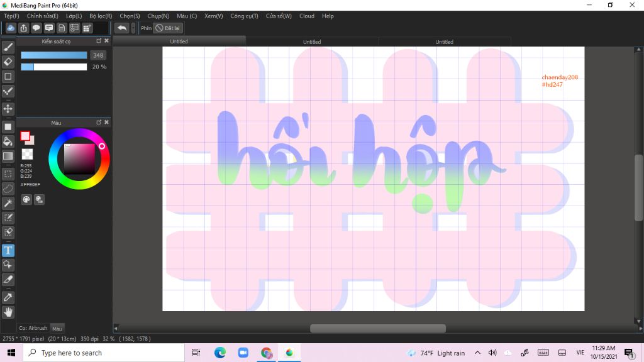Click the list with clock toolbar icon
644x362 pixels.
click(x=74, y=28)
